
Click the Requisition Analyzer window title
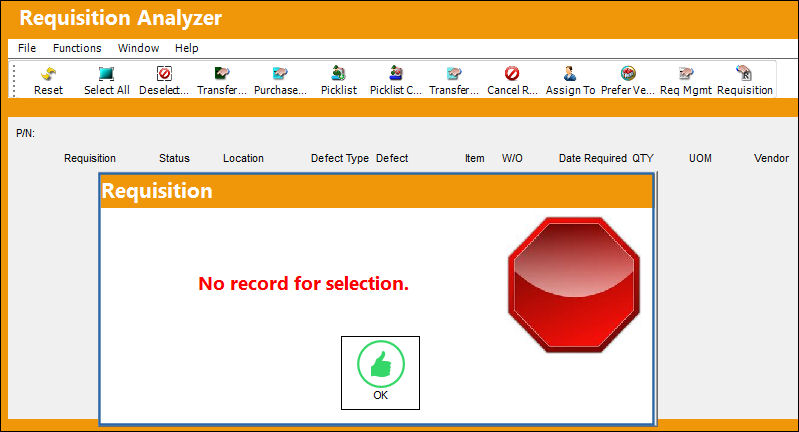pos(121,18)
